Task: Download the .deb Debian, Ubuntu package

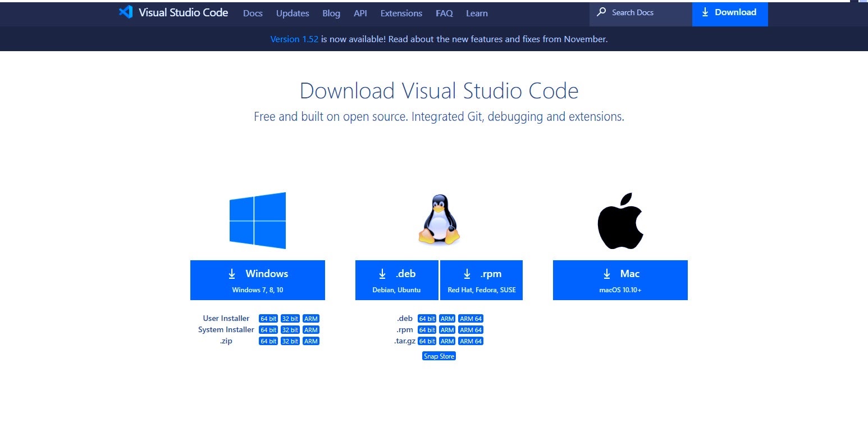Action: (396, 280)
